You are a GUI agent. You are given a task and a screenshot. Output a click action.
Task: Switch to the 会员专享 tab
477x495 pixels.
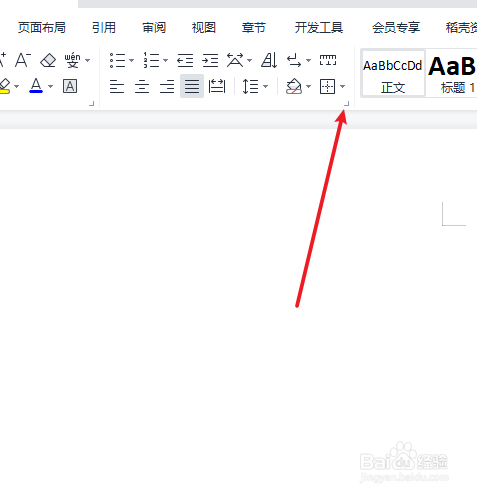tap(396, 28)
